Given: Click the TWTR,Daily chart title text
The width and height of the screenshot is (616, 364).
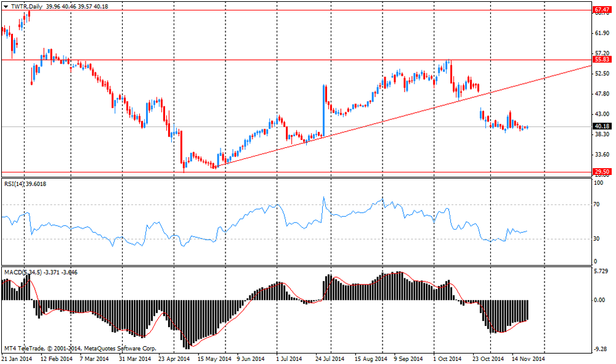Looking at the screenshot, I should (26, 6).
